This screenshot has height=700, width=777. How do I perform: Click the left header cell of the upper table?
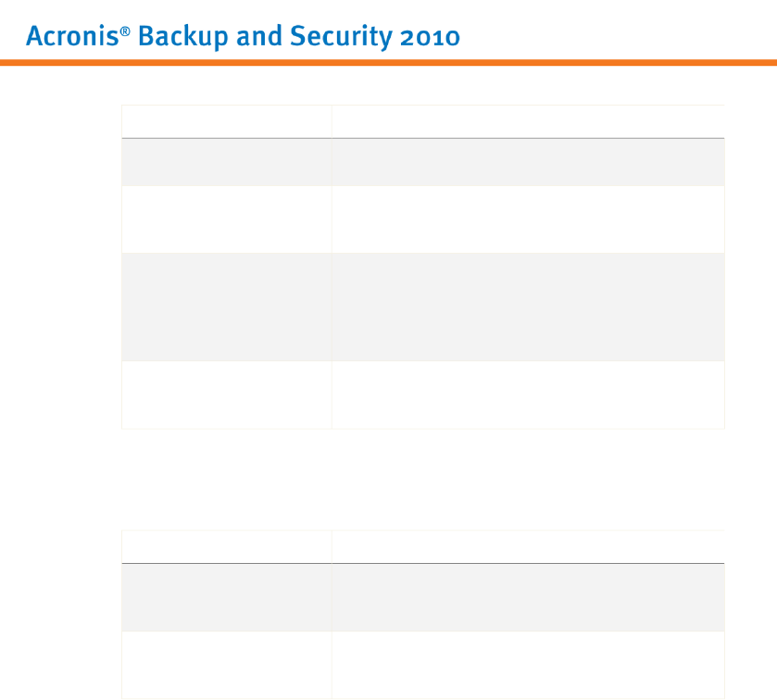click(x=226, y=121)
